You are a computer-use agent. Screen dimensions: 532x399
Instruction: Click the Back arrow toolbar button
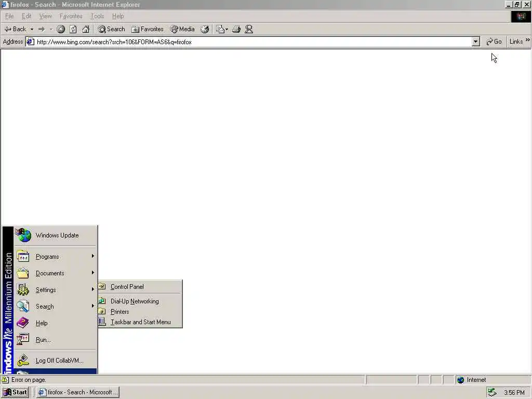15,29
